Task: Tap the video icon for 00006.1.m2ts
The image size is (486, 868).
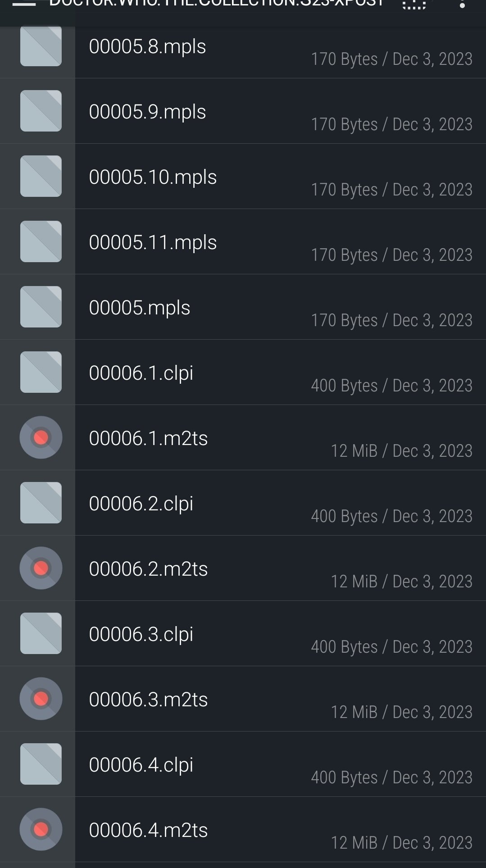Action: 41,437
